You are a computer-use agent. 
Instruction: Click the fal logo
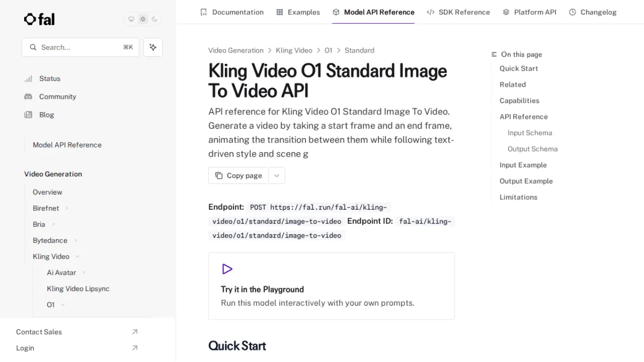[x=39, y=19]
